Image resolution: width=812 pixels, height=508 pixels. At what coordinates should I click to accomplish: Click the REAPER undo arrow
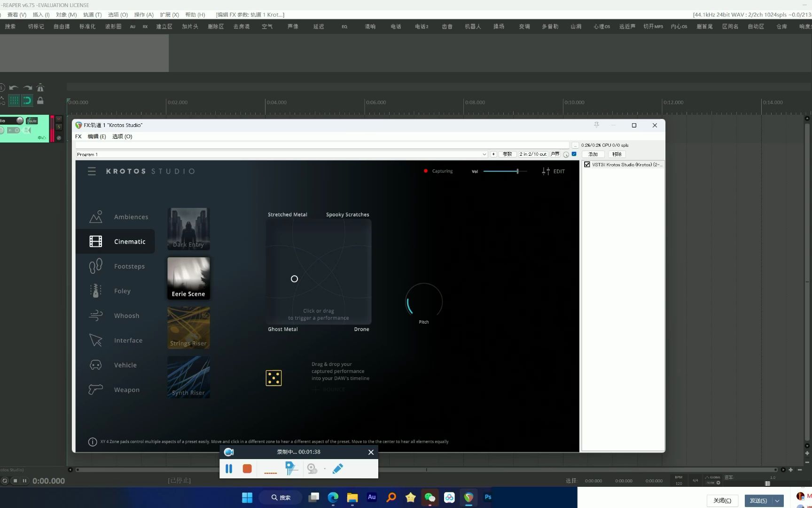[x=14, y=87]
